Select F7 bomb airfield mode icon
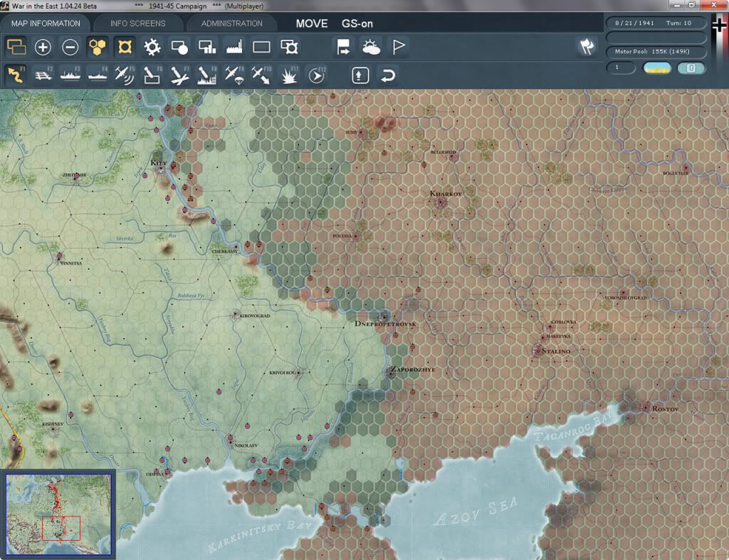The width and height of the screenshot is (729, 560). [x=179, y=75]
